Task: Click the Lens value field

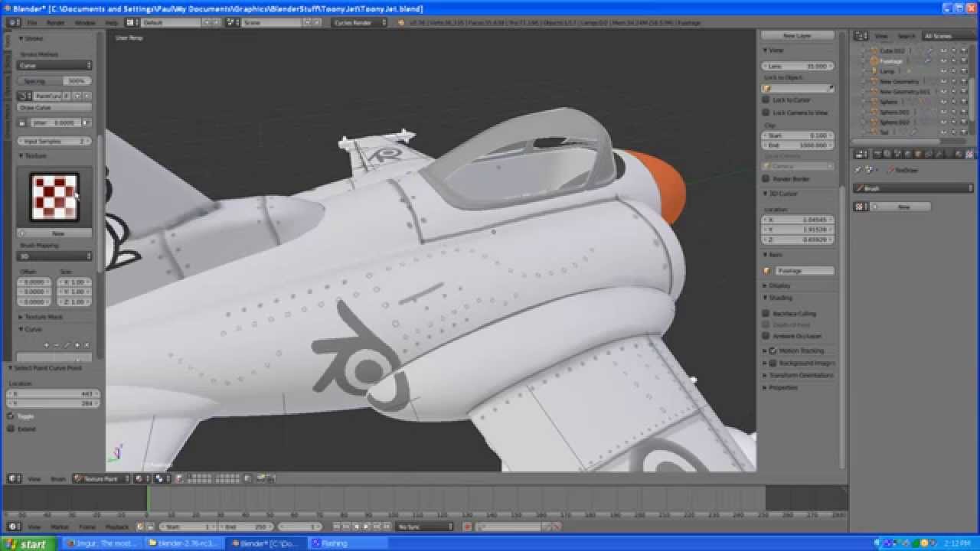Action: point(797,66)
